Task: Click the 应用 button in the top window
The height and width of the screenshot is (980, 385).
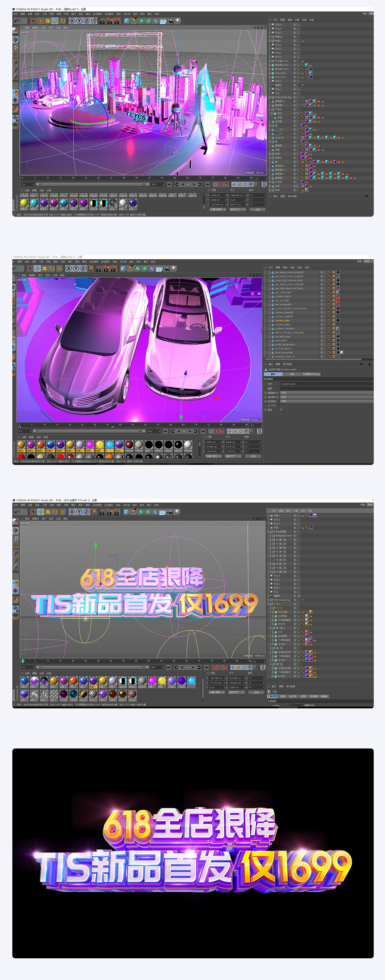Action: [x=258, y=209]
